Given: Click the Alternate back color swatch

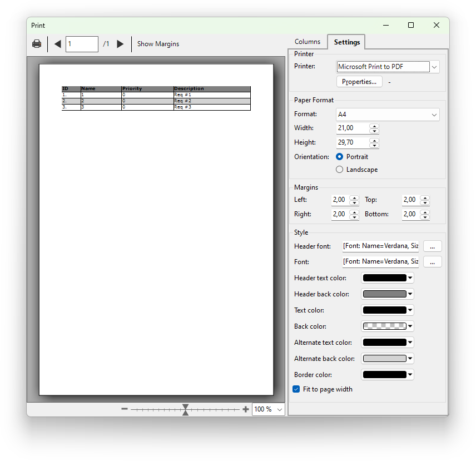Looking at the screenshot, I should point(384,359).
